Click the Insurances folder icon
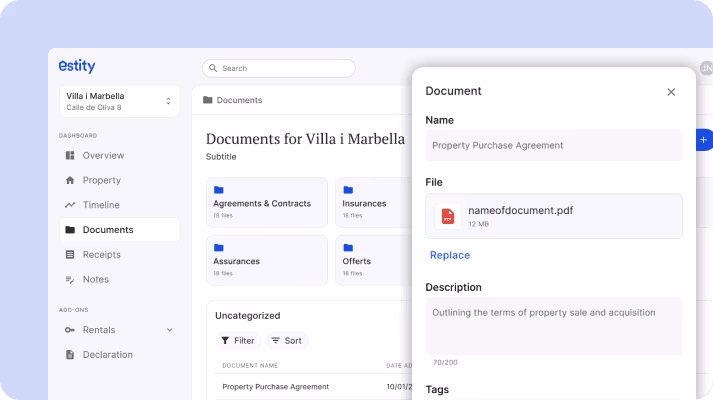Image resolution: width=713 pixels, height=400 pixels. click(348, 190)
